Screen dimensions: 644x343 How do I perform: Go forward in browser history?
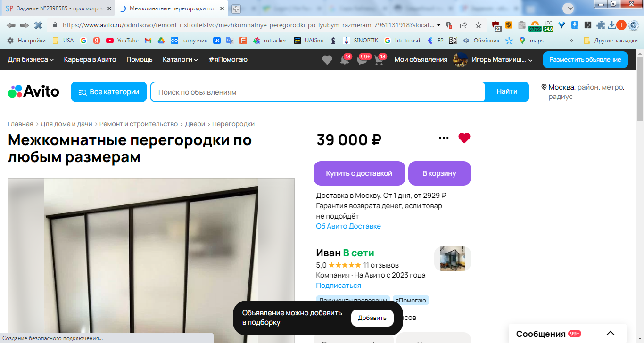(24, 25)
